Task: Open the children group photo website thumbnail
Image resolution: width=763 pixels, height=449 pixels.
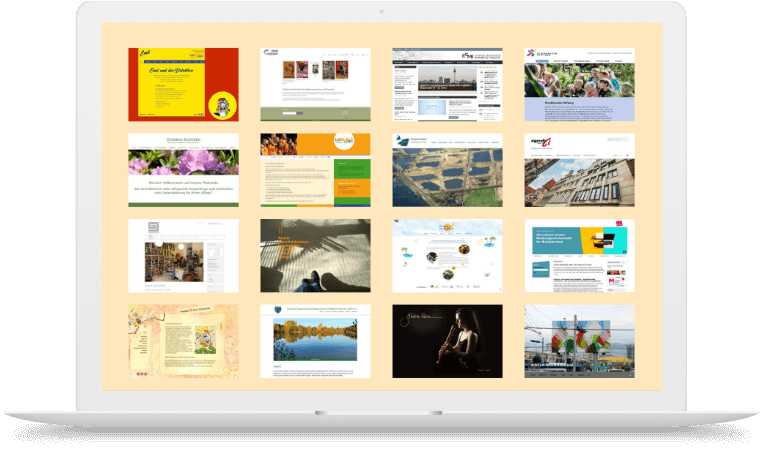Action: (578, 84)
